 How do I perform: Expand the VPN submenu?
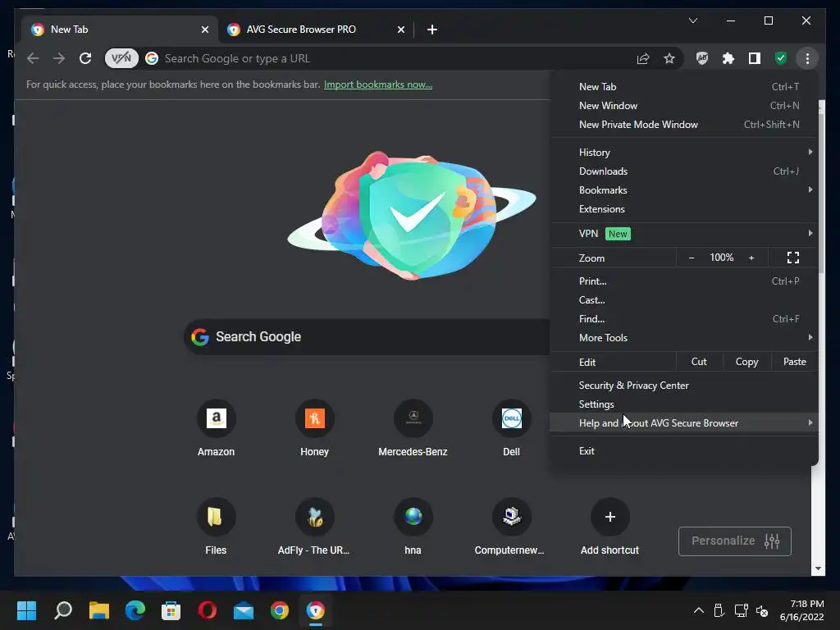(684, 234)
